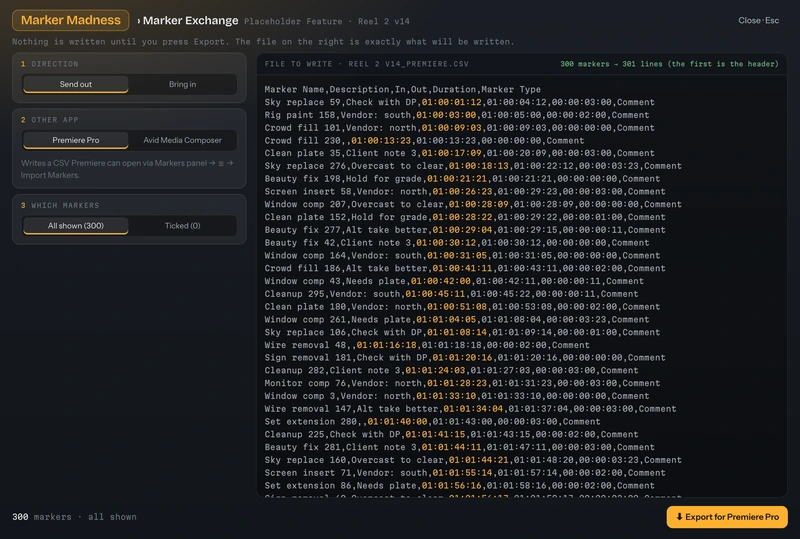Screen dimensions: 800x539
Task: Click the Crowd fill 186 line
Action: tap(465, 268)
